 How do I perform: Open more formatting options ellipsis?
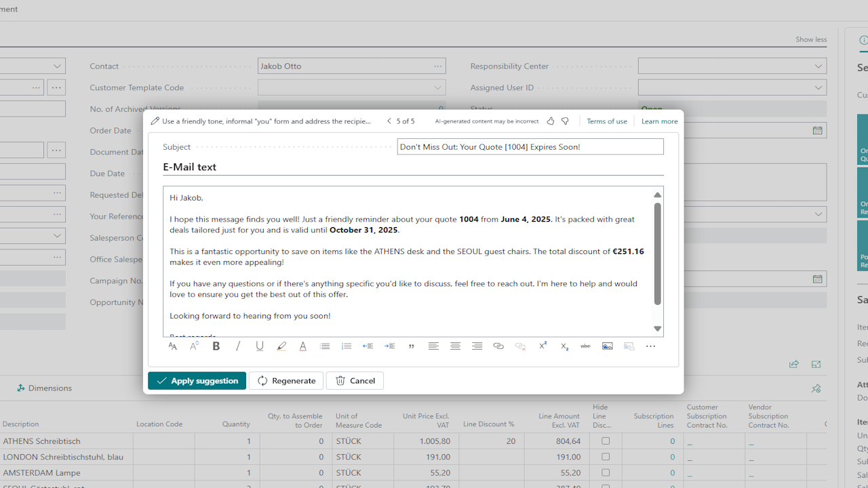pos(651,346)
